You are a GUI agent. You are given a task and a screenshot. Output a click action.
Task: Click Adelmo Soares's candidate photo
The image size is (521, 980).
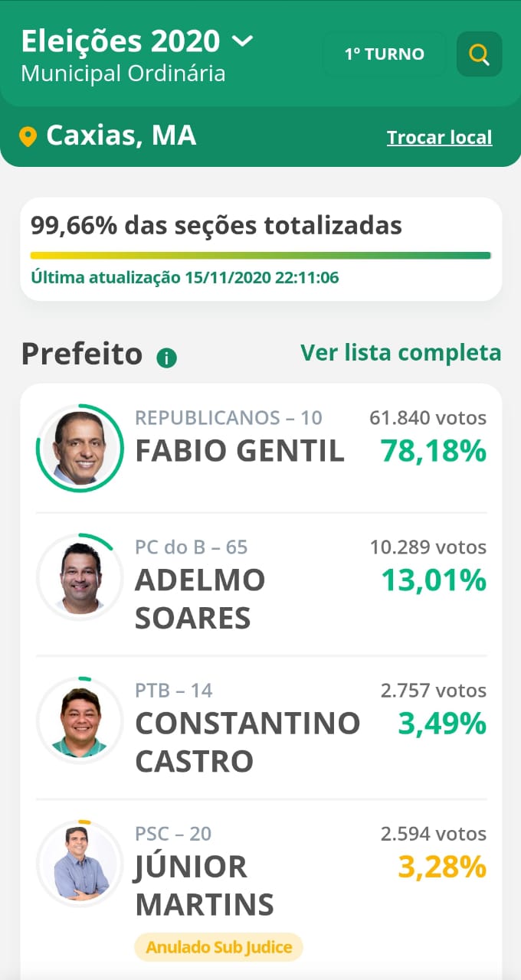tap(80, 577)
